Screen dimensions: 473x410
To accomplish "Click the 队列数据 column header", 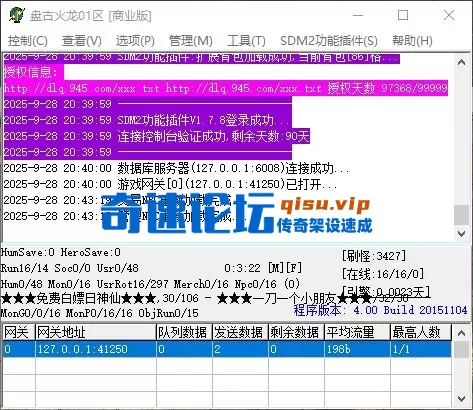I will [184, 332].
